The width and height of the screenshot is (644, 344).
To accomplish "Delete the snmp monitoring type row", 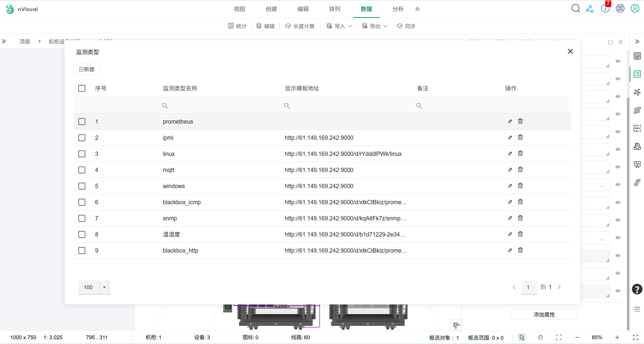I will point(520,218).
